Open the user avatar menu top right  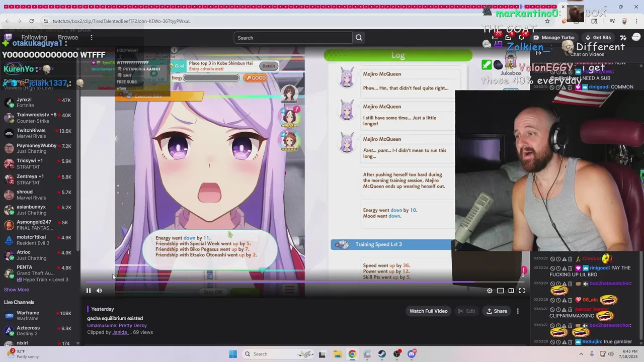tap(636, 38)
